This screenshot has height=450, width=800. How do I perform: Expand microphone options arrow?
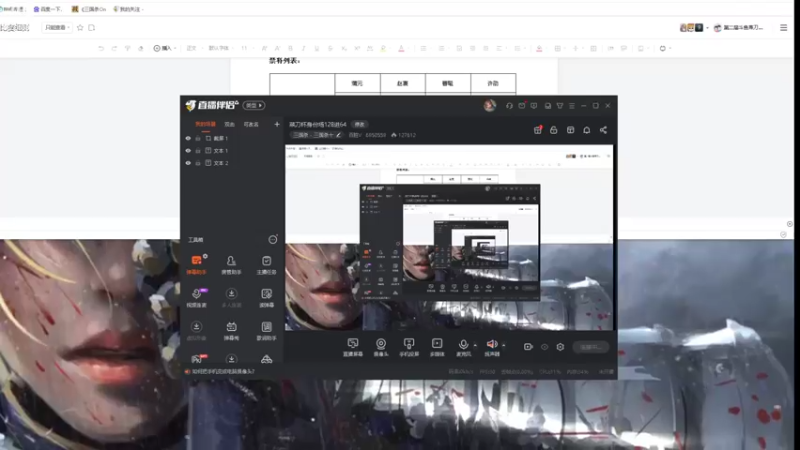pos(475,345)
